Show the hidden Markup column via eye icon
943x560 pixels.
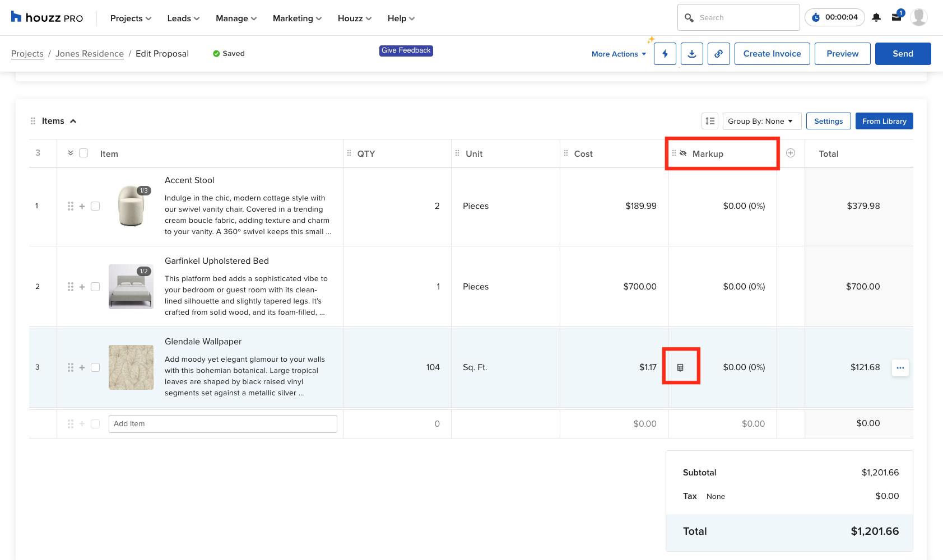[x=683, y=152]
